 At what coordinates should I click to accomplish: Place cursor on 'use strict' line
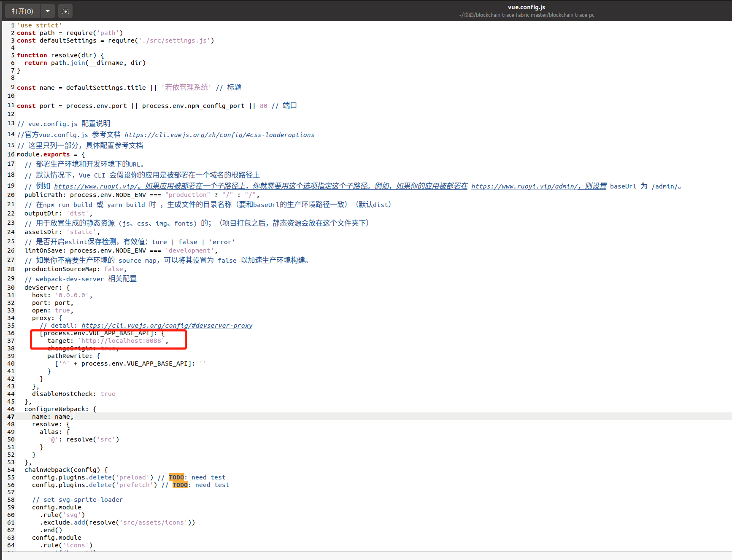point(40,25)
